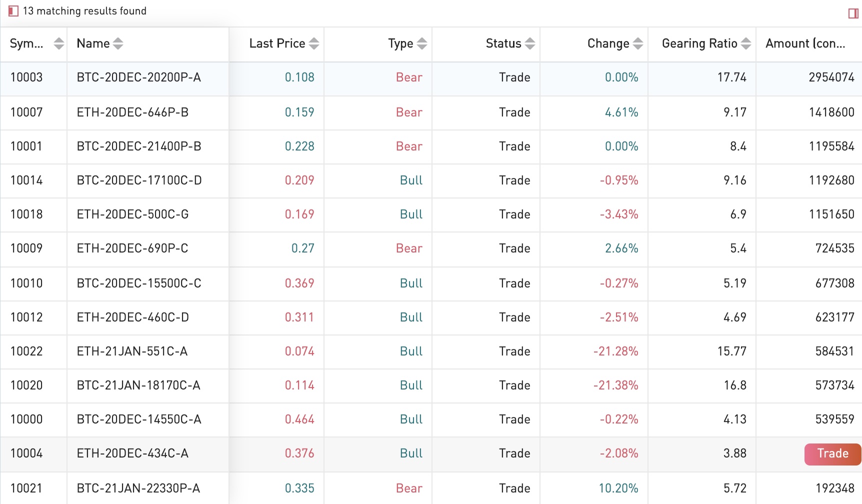
Task: Sort by Gearing Ratio arrows
Action: point(746,43)
